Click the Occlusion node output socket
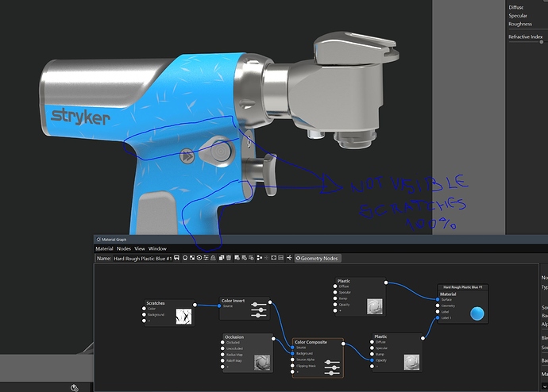 tap(273, 339)
